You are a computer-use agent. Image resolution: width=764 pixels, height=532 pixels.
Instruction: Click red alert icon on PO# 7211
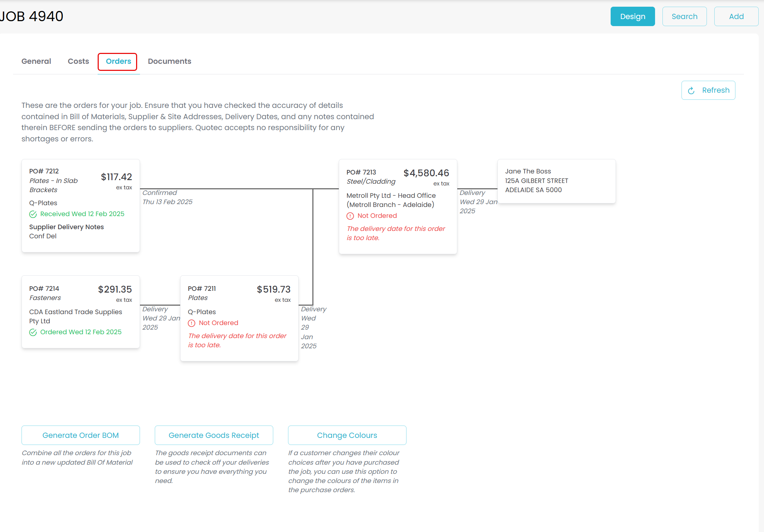pyautogui.click(x=191, y=323)
